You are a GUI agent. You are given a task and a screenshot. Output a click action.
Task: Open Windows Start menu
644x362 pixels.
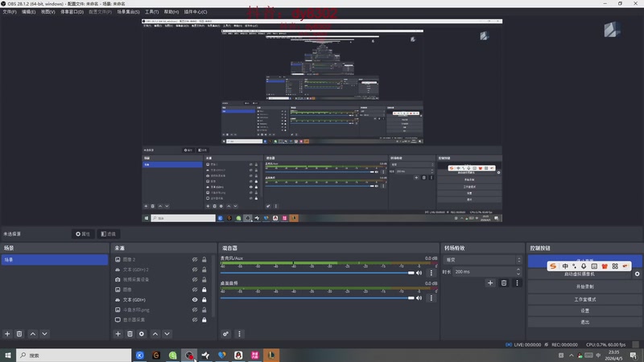click(8, 356)
